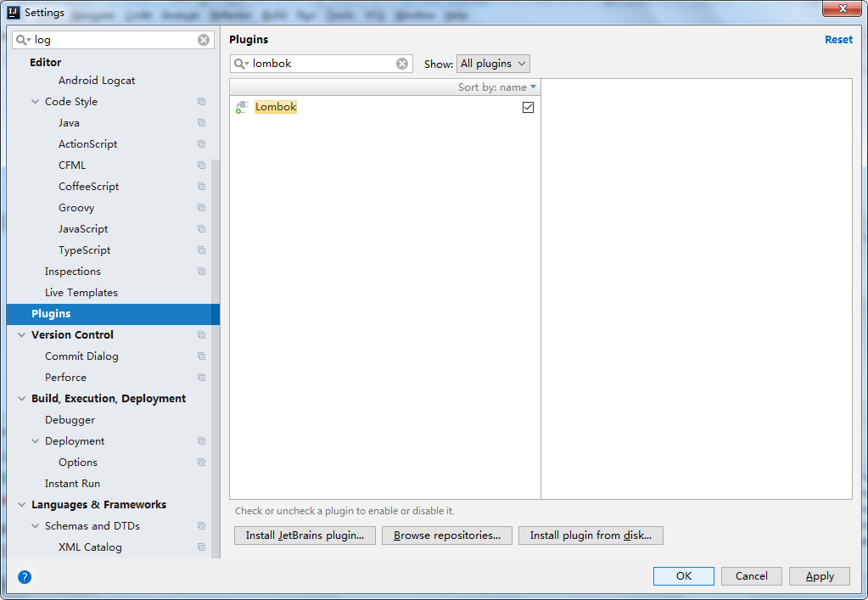
Task: Click the Lombok plugin icon
Action: tap(242, 107)
